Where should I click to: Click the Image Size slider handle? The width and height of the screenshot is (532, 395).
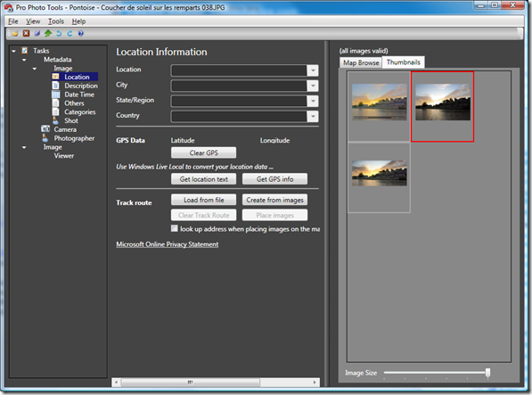coord(487,373)
